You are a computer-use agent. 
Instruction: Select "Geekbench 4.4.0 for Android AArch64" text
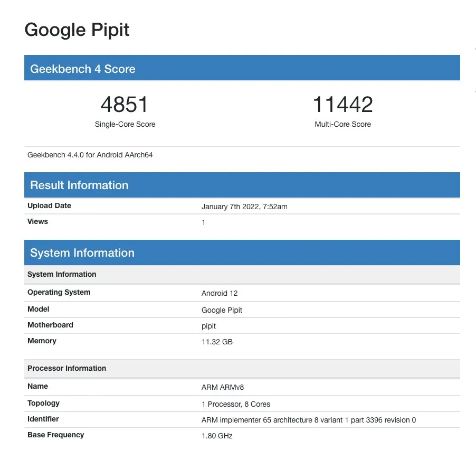(x=90, y=155)
